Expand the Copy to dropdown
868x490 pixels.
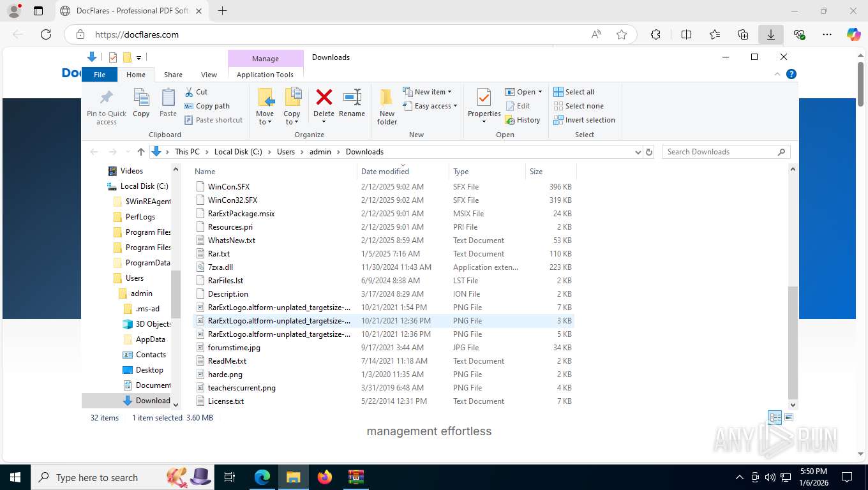point(292,118)
